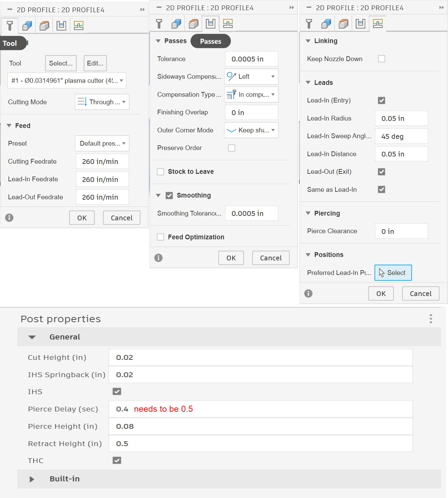448x498 pixels.
Task: Enable the Keep Nozzle Down checkbox
Action: click(382, 59)
